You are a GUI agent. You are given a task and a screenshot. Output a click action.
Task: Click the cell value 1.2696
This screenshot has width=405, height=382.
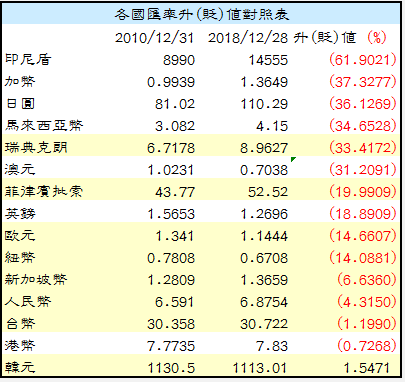point(264,214)
